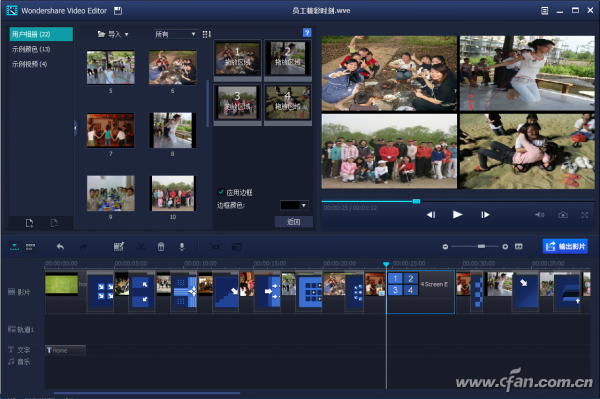The height and width of the screenshot is (399, 600).
Task: Select the 示例视频 (4) category
Action: pos(29,64)
